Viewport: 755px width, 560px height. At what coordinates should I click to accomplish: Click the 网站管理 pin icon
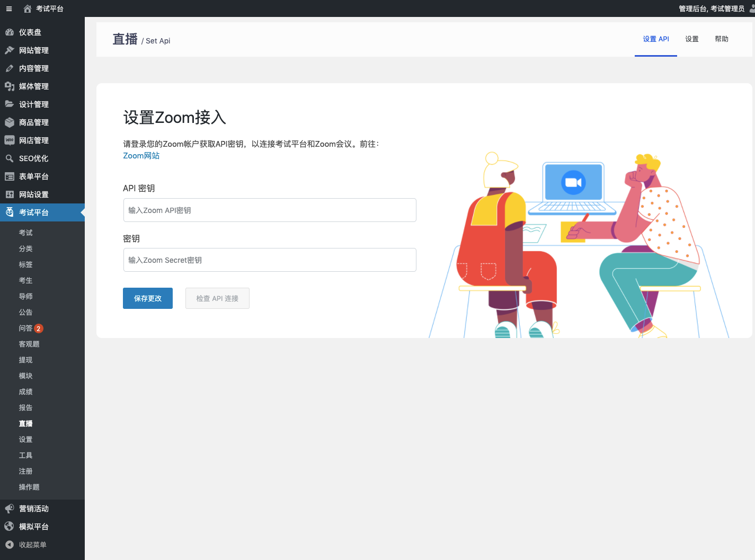[10, 50]
